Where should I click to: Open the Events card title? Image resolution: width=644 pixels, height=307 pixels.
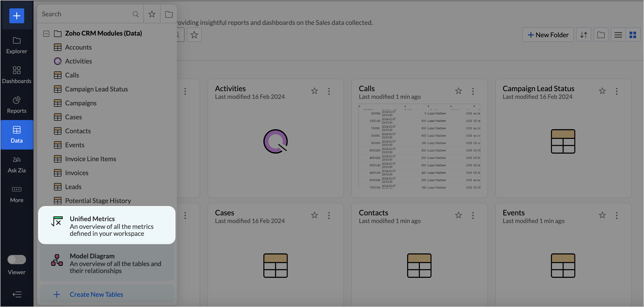513,213
